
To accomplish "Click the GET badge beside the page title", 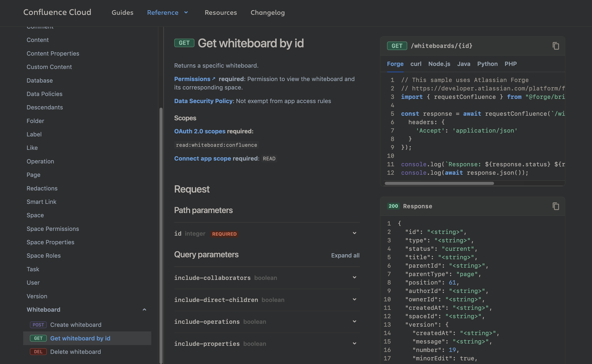I will tap(184, 43).
